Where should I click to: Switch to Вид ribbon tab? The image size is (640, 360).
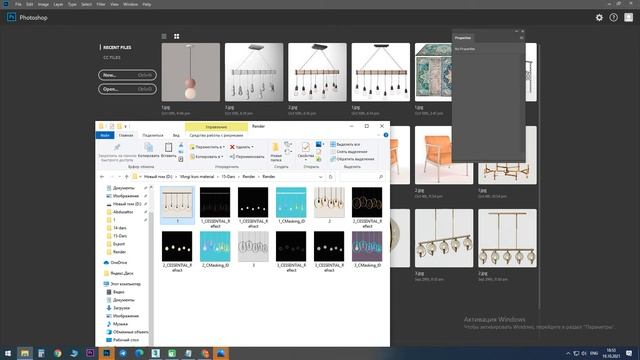[176, 135]
